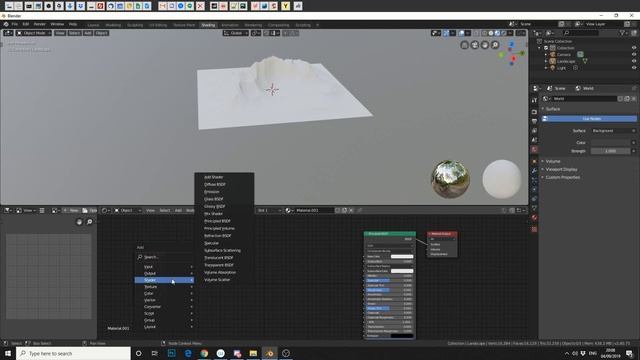Open the Input submenu in Add menu
This screenshot has height=360, width=640.
click(164, 267)
